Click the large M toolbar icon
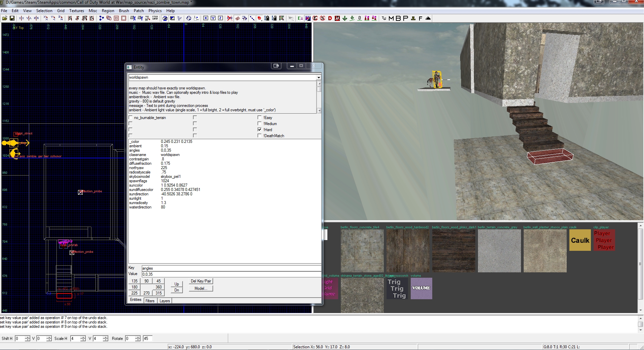 391,18
